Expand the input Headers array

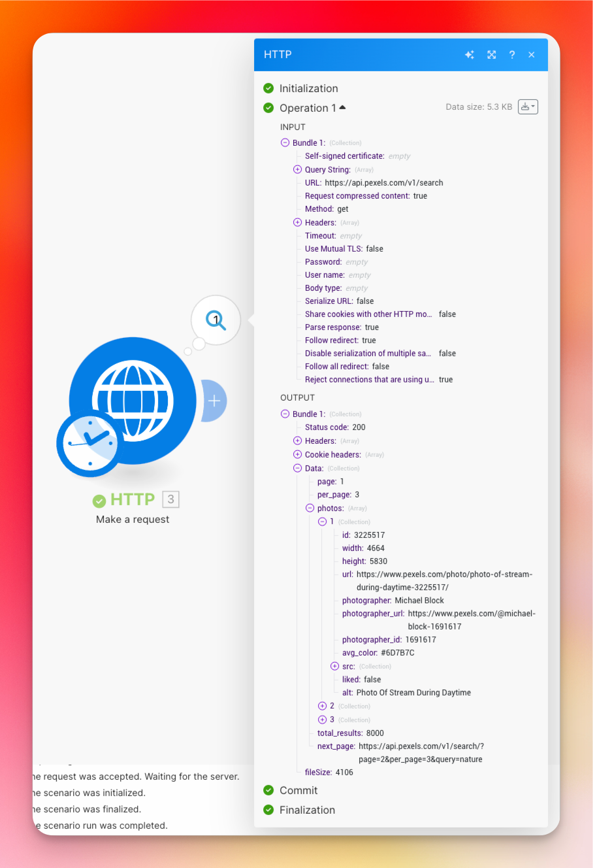pyautogui.click(x=298, y=222)
